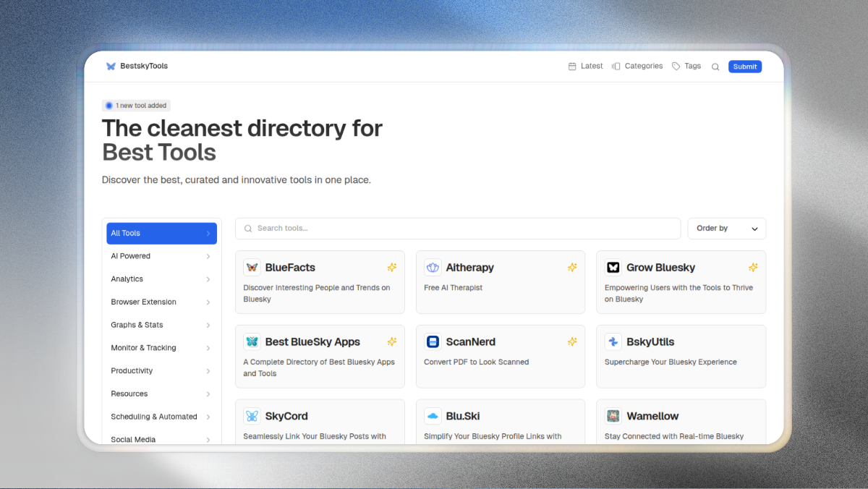Click the BskyUtils pinwheel icon
868x489 pixels.
(613, 342)
